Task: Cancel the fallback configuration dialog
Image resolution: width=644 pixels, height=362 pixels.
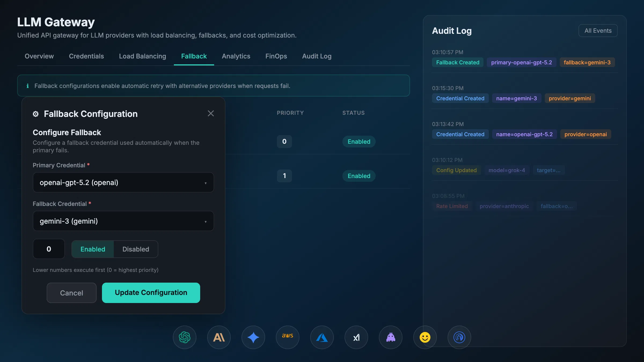Action: pos(71,293)
